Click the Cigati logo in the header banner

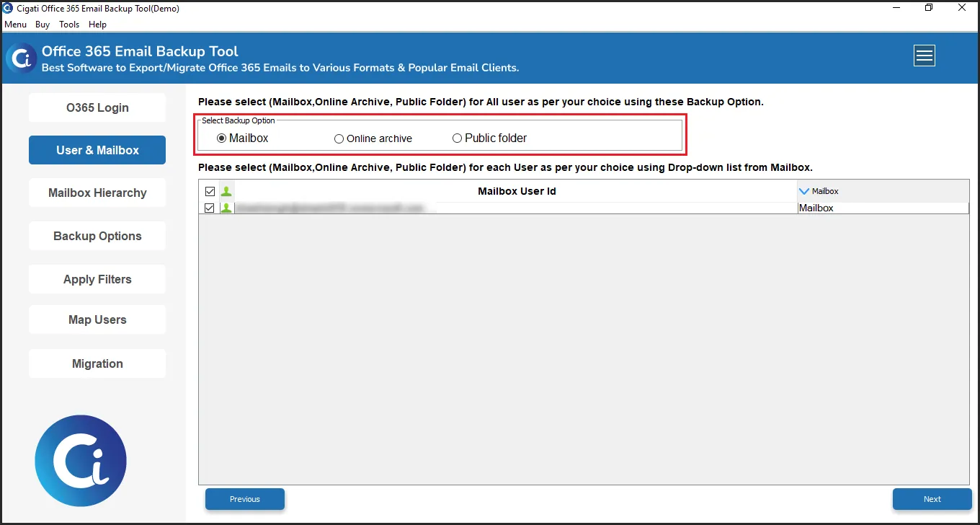pyautogui.click(x=22, y=58)
